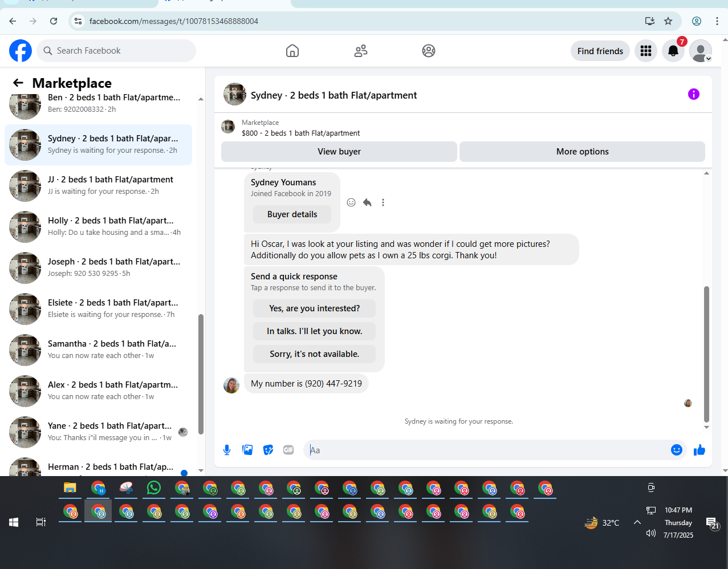This screenshot has height=569, width=728.
Task: Bookmark this page with the star icon
Action: coord(668,21)
